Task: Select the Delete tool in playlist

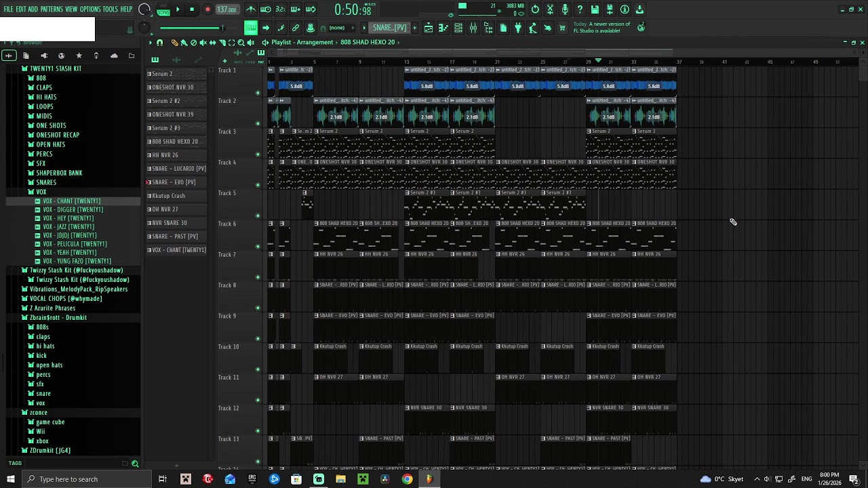Action: coord(193,42)
